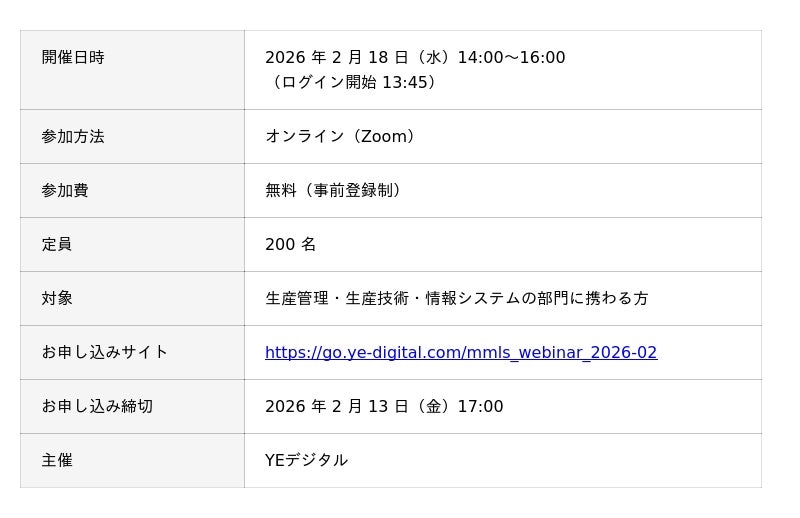Viewport: 800px width, 518px height.
Task: Click the 200 名 capacity value
Action: (290, 245)
